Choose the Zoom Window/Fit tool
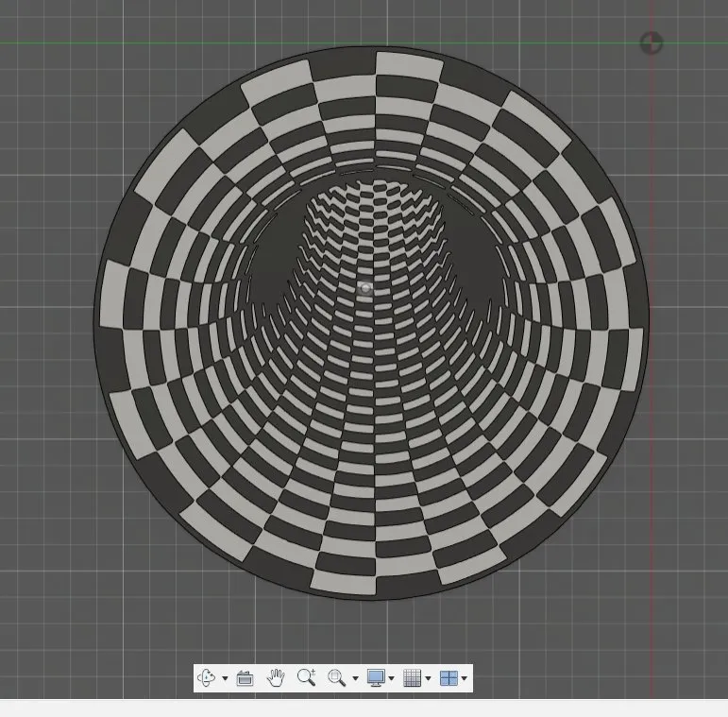This screenshot has width=728, height=717. pyautogui.click(x=336, y=678)
